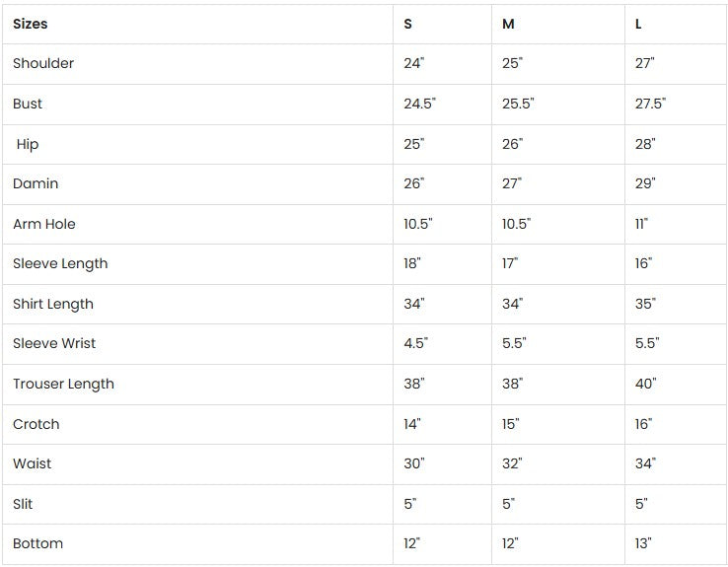Select the Shirt Length row label
728x567 pixels.
point(53,304)
